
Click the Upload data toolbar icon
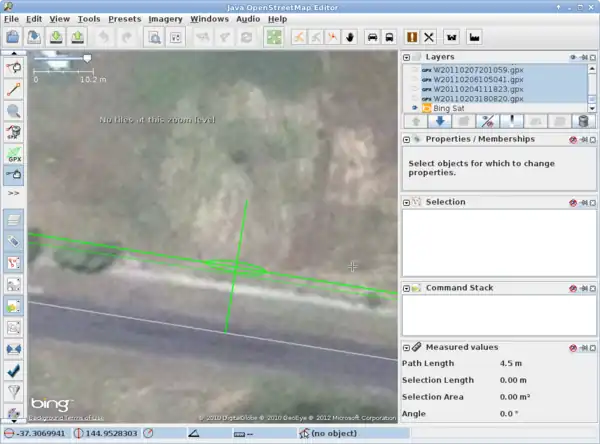point(77,38)
